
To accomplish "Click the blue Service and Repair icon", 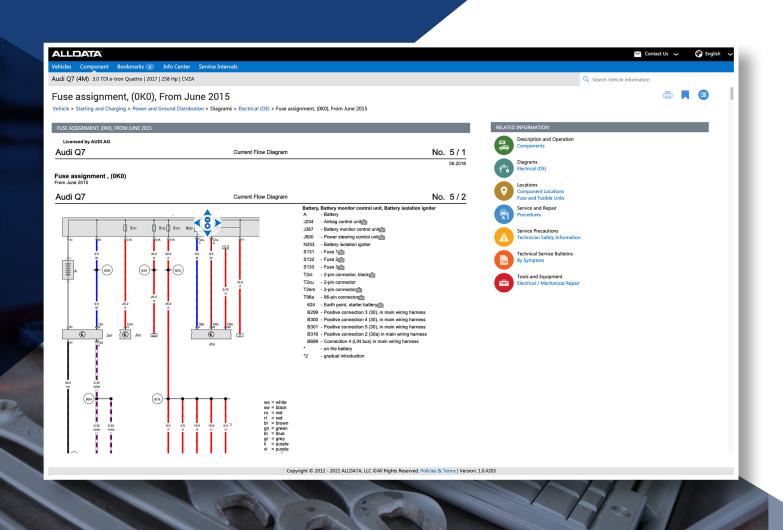I will click(502, 213).
